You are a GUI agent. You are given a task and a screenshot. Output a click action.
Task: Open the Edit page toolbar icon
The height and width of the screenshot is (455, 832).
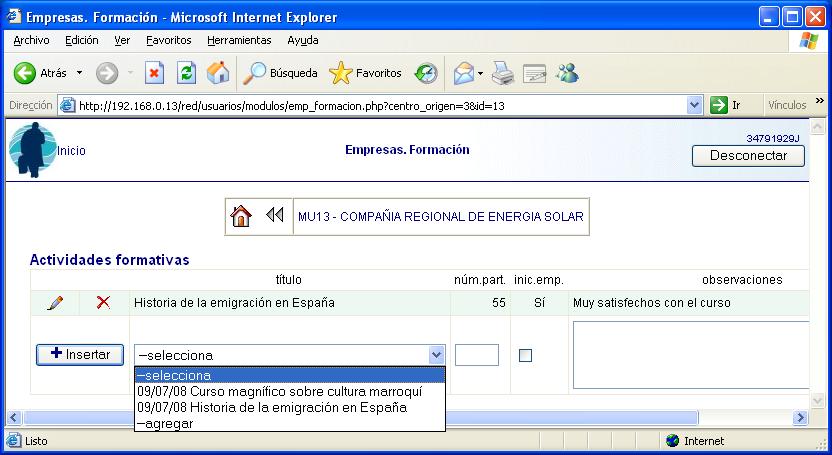534,73
